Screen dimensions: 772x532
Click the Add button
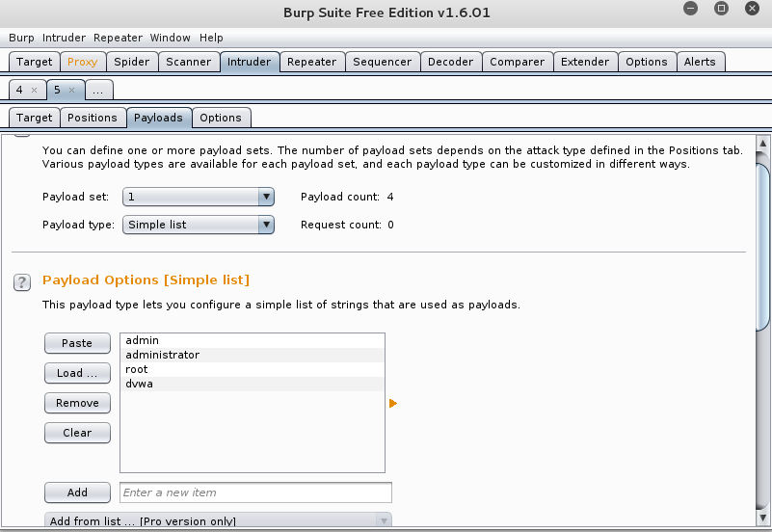coord(77,492)
